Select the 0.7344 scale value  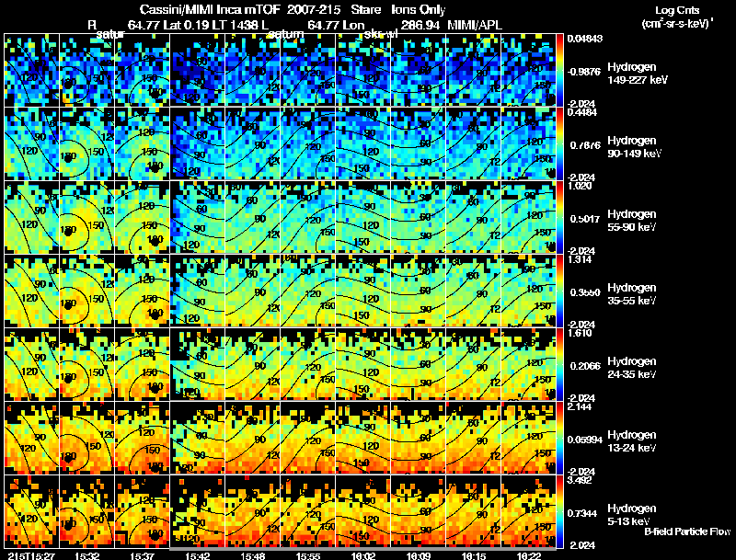click(x=585, y=514)
